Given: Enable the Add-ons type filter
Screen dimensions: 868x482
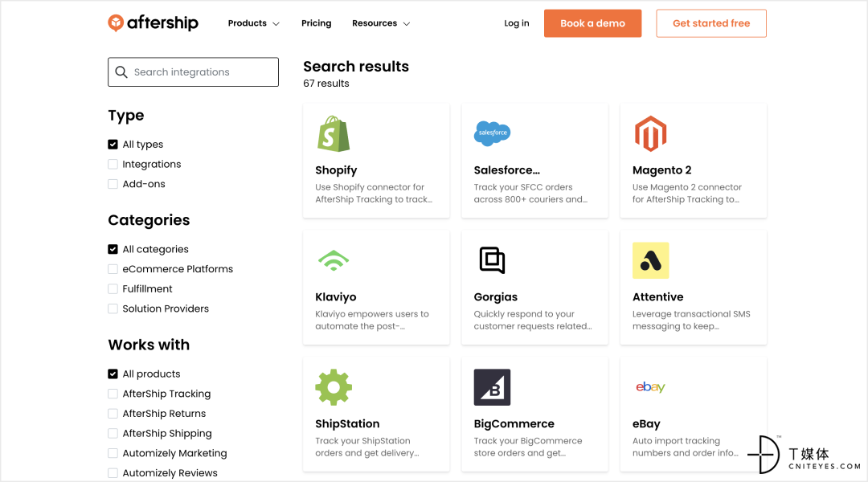Looking at the screenshot, I should coord(113,184).
